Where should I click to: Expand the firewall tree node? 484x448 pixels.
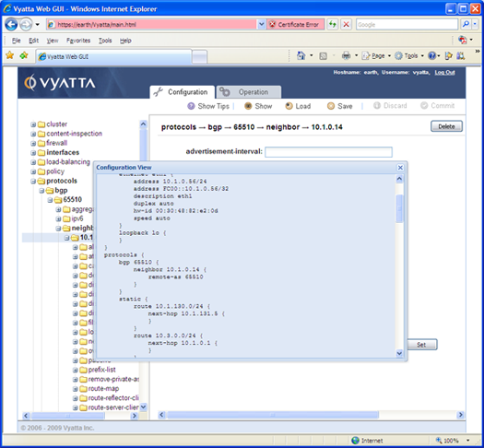pos(33,144)
